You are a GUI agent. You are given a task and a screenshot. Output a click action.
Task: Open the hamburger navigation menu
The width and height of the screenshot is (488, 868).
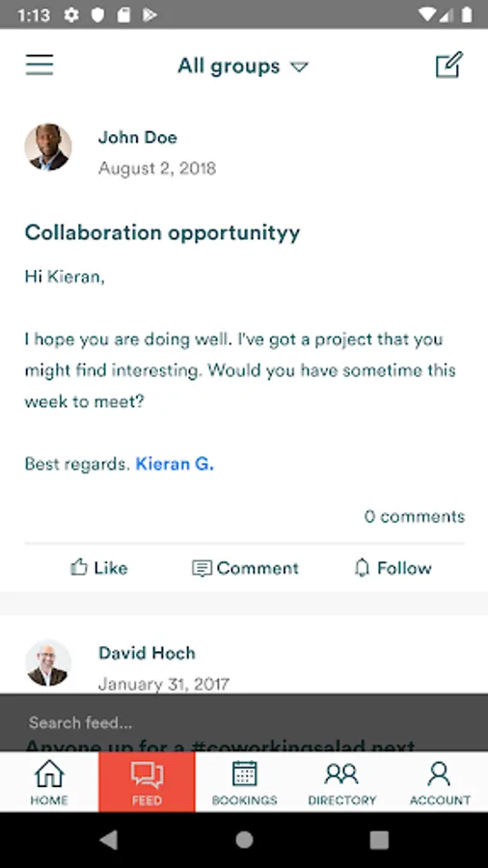[x=40, y=65]
